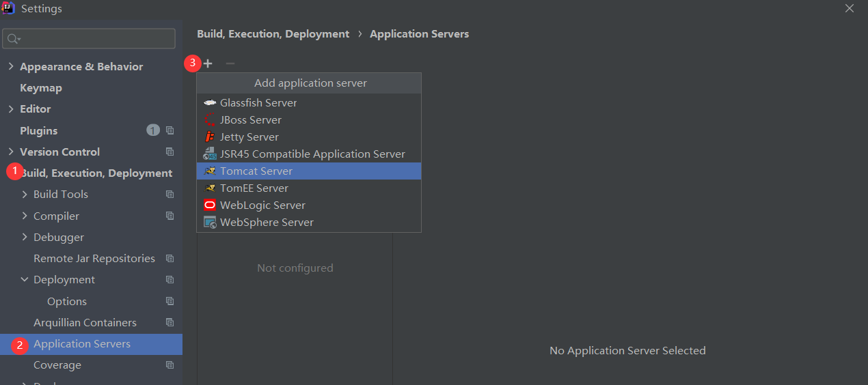Pick the Jetty Server icon
Screen dimensions: 868x385
(210, 137)
